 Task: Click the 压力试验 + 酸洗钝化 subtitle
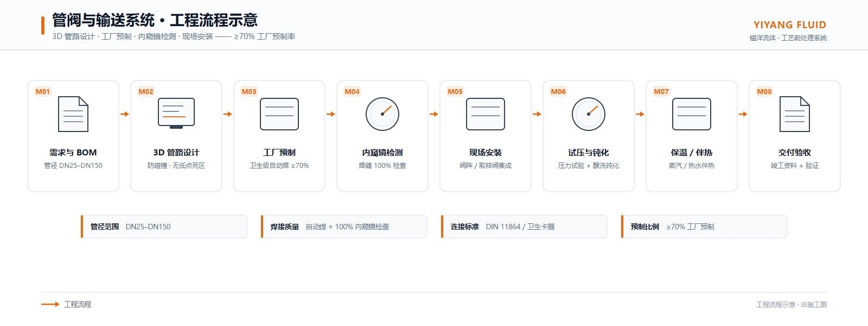click(x=589, y=166)
